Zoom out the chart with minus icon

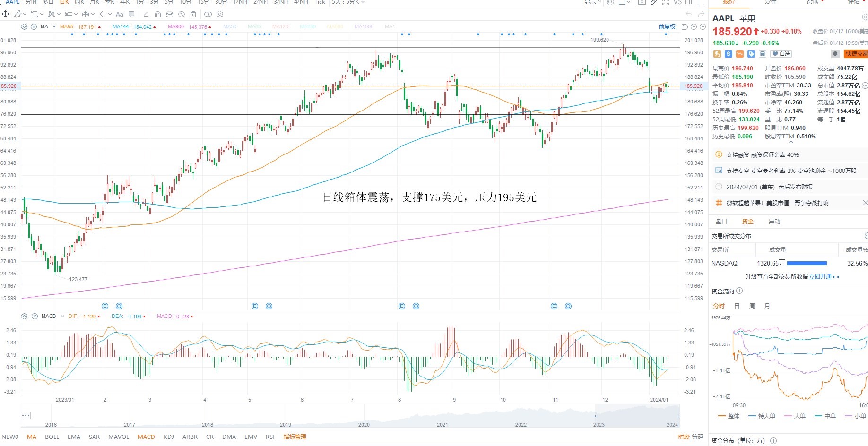coord(694,27)
